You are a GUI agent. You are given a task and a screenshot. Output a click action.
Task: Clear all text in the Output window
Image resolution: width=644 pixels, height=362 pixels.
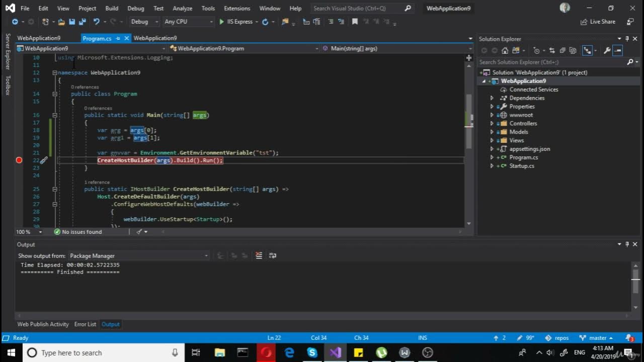tap(259, 255)
